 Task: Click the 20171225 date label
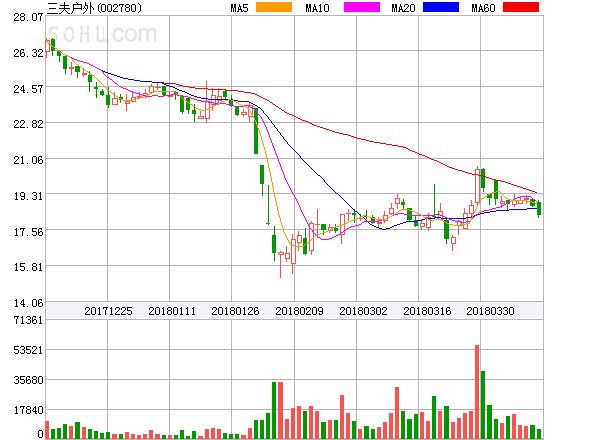(x=108, y=311)
